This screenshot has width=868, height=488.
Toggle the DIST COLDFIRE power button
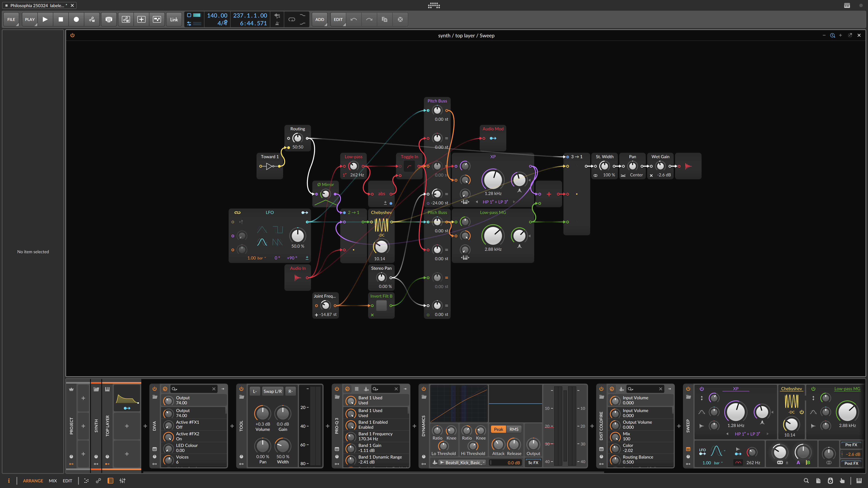coord(601,389)
